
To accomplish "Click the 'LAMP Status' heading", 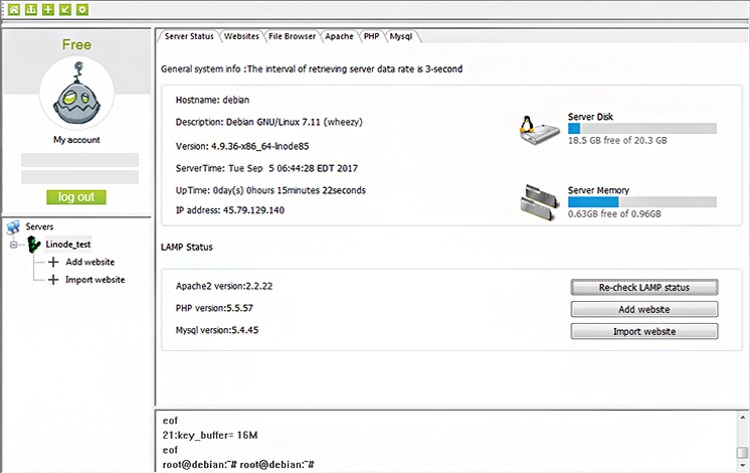I will tap(187, 247).
